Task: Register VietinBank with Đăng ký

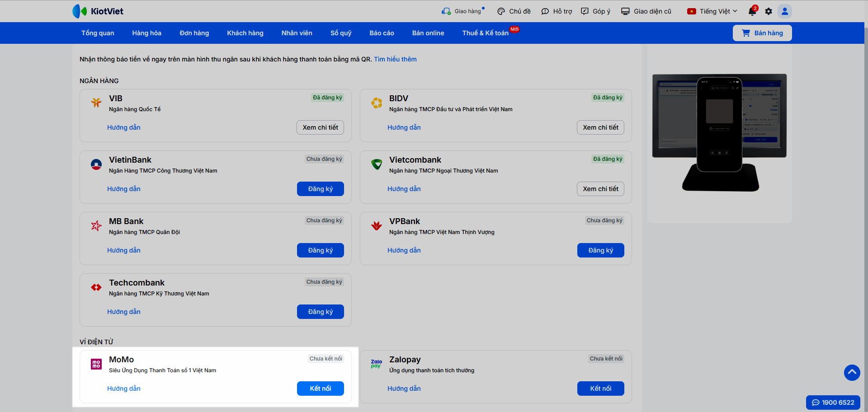Action: coord(321,189)
